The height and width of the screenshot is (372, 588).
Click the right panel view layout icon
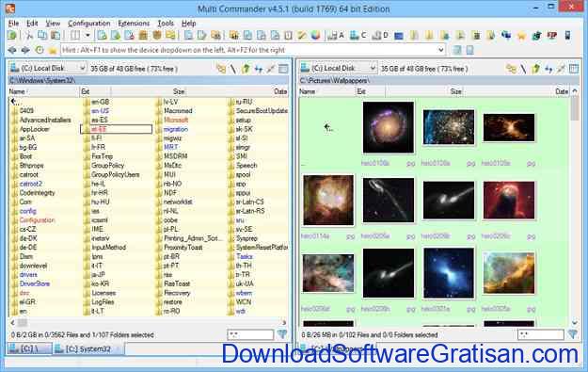pyautogui.click(x=574, y=69)
